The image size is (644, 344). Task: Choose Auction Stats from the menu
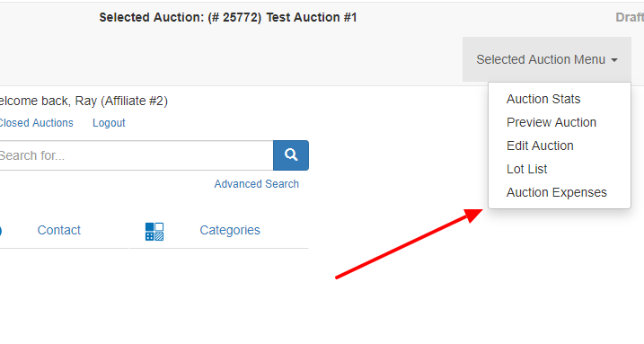point(543,99)
